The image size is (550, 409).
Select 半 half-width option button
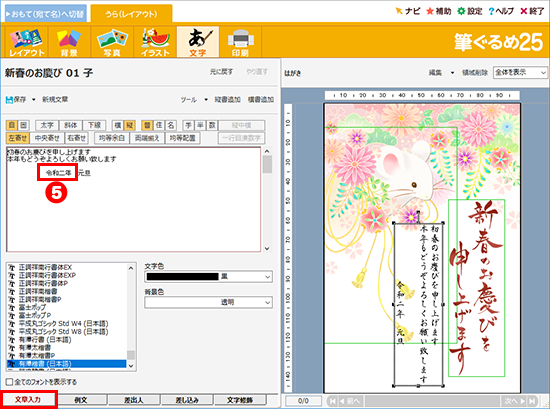(200, 125)
